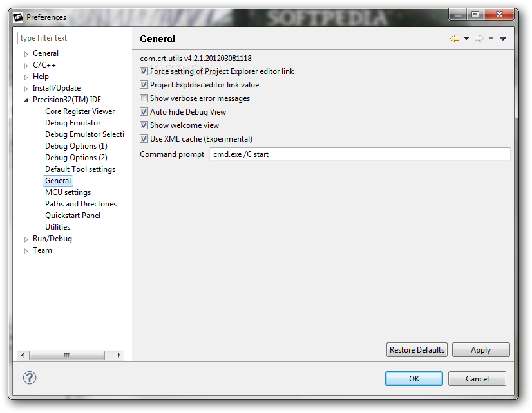Click the Apply button
Image resolution: width=532 pixels, height=413 pixels.
tap(480, 350)
